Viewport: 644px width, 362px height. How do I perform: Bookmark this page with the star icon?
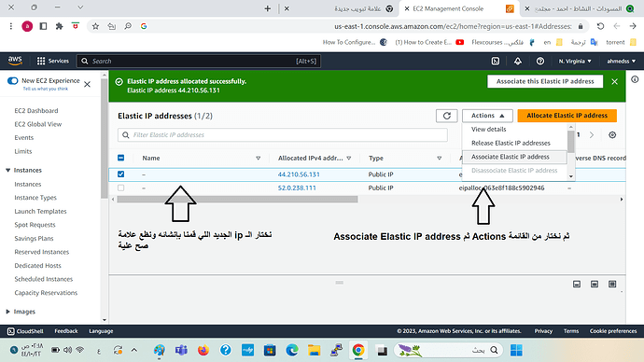pos(95,26)
